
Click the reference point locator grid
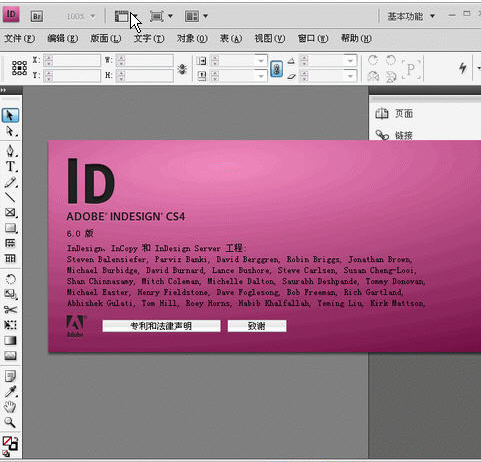point(20,68)
